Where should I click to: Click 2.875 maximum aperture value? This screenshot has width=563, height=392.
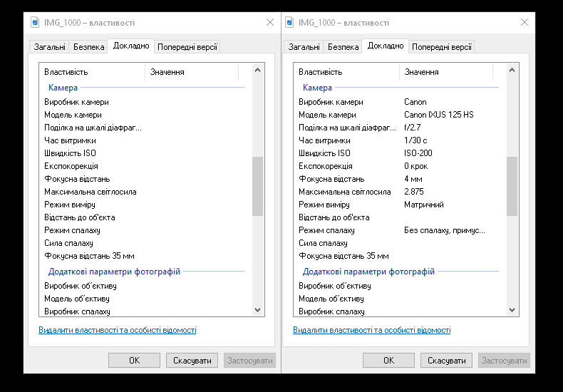pyautogui.click(x=413, y=192)
